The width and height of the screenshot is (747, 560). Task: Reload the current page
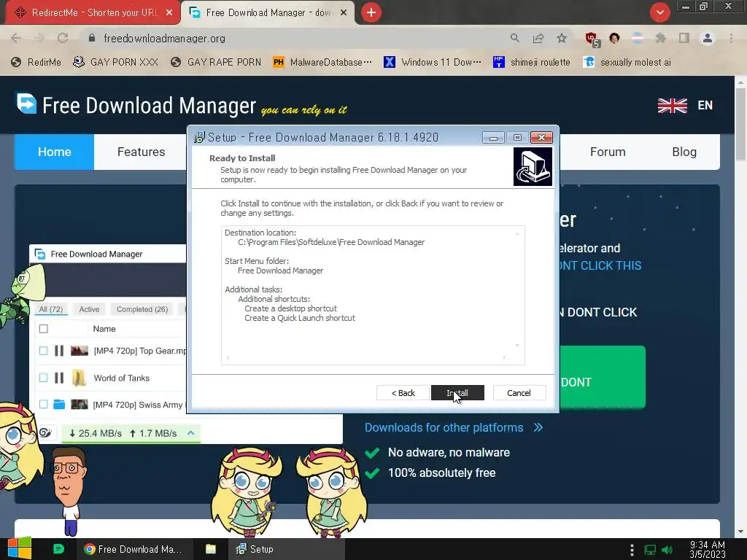click(x=63, y=38)
